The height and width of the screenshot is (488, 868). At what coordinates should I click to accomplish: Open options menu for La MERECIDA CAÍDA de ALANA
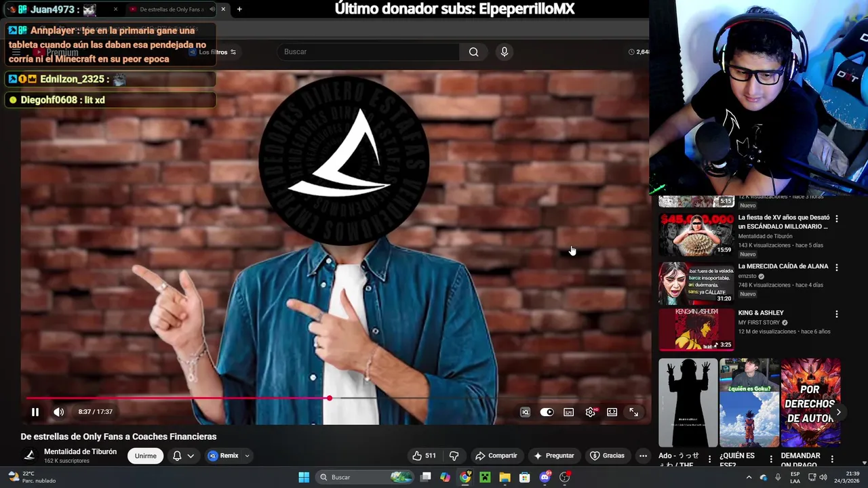[x=837, y=267]
